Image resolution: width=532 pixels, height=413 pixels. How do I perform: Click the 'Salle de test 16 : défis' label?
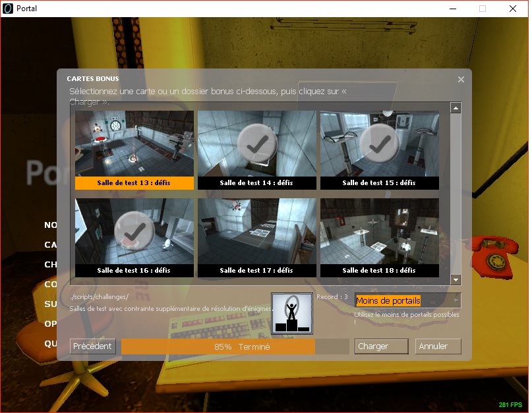click(x=134, y=271)
